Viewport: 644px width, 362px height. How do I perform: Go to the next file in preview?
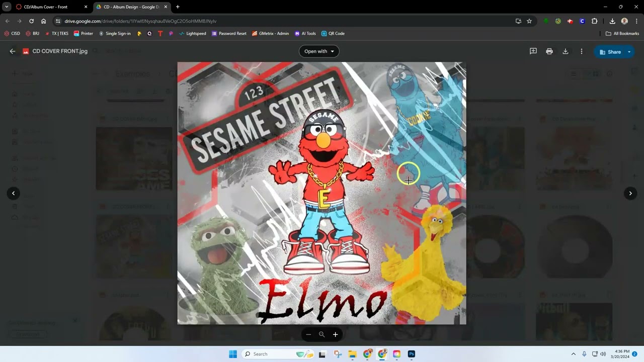coord(630,193)
